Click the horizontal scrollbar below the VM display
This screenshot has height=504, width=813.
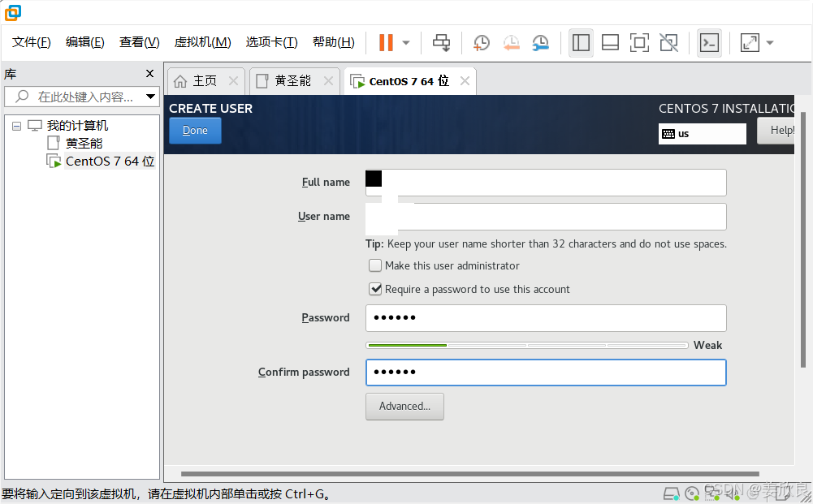pyautogui.click(x=469, y=473)
